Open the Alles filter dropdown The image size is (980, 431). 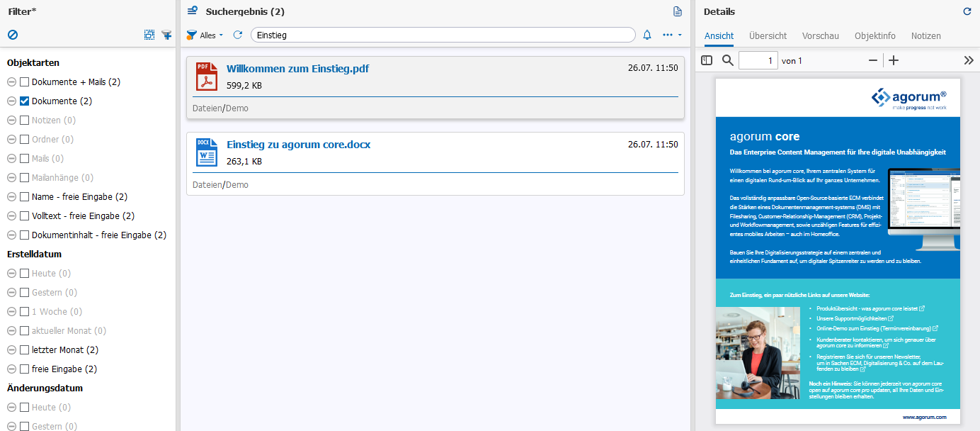[205, 35]
